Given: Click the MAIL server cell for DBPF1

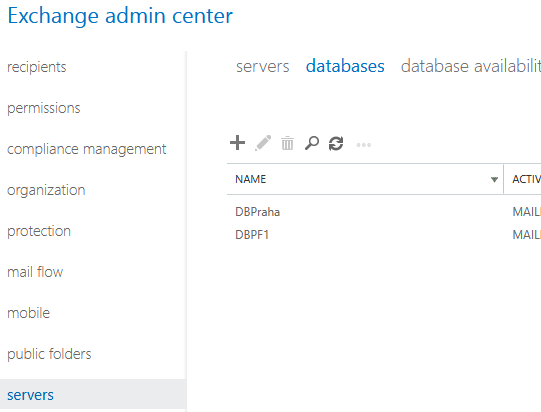Looking at the screenshot, I should tap(527, 235).
